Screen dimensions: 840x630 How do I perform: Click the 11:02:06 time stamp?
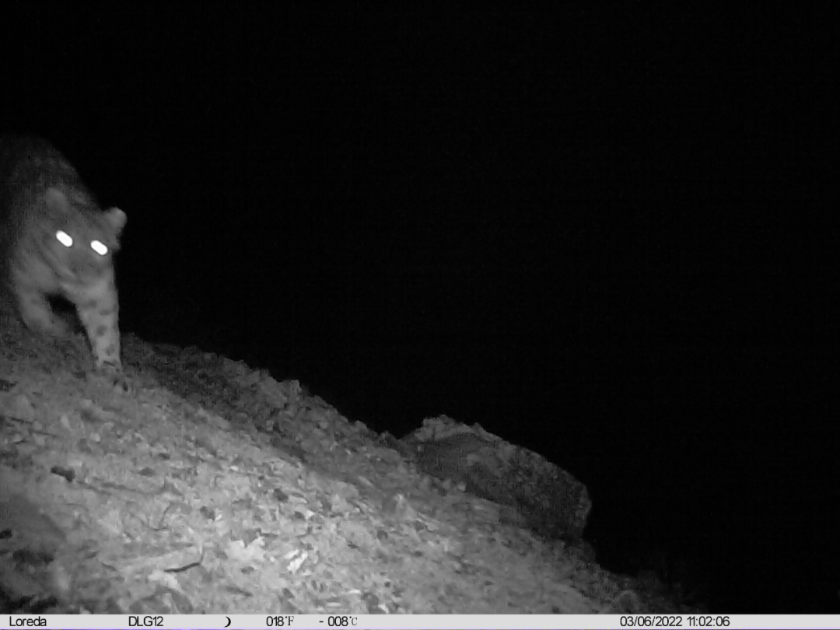(707, 621)
